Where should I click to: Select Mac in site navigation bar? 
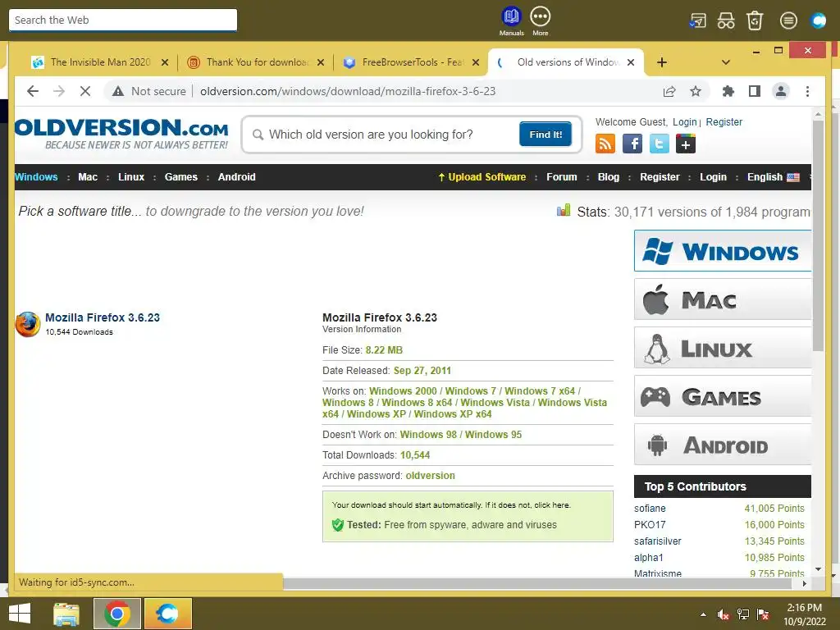88,177
